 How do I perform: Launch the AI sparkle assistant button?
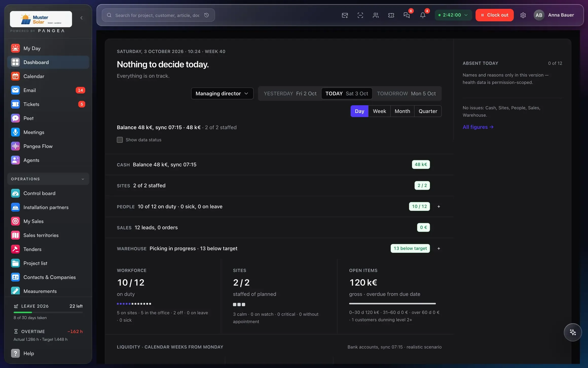[x=573, y=332]
